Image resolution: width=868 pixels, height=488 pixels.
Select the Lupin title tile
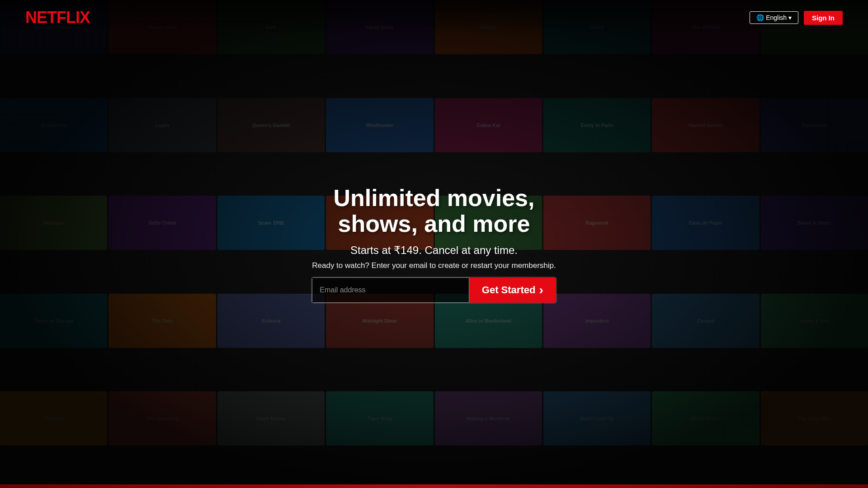pos(162,125)
